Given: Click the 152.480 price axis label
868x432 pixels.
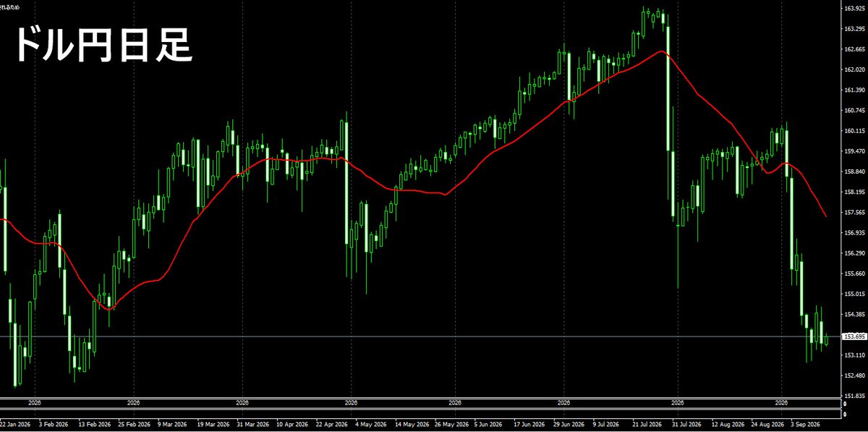Looking at the screenshot, I should click(854, 376).
